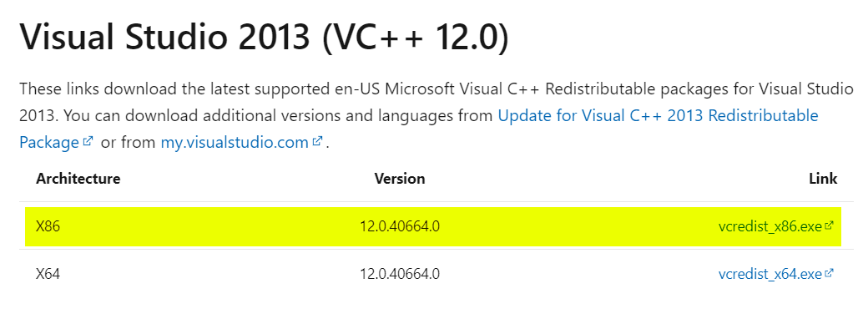Follow the 'Update for Visual C++ 2013 Redistributable' link
868x314 pixels.
coord(659,115)
